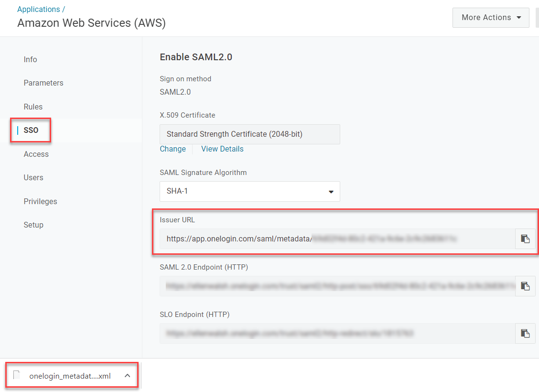
Task: Expand the download item options chevron
Action: pos(127,375)
